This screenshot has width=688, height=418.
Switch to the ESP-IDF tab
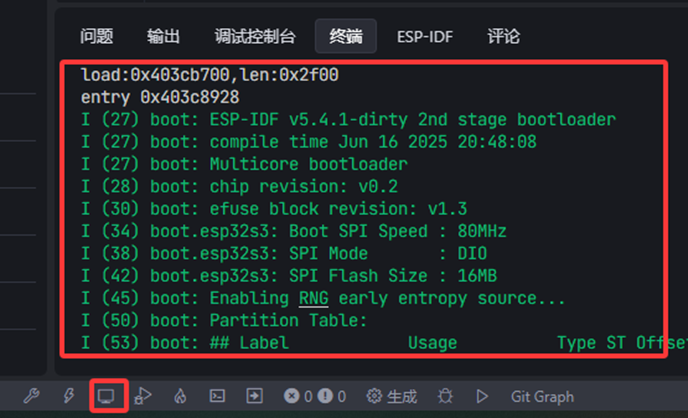425,37
